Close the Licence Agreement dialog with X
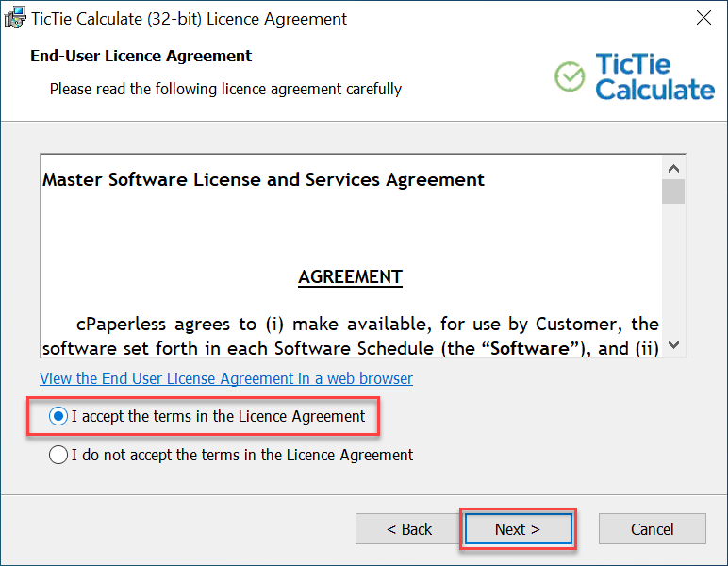 (703, 18)
